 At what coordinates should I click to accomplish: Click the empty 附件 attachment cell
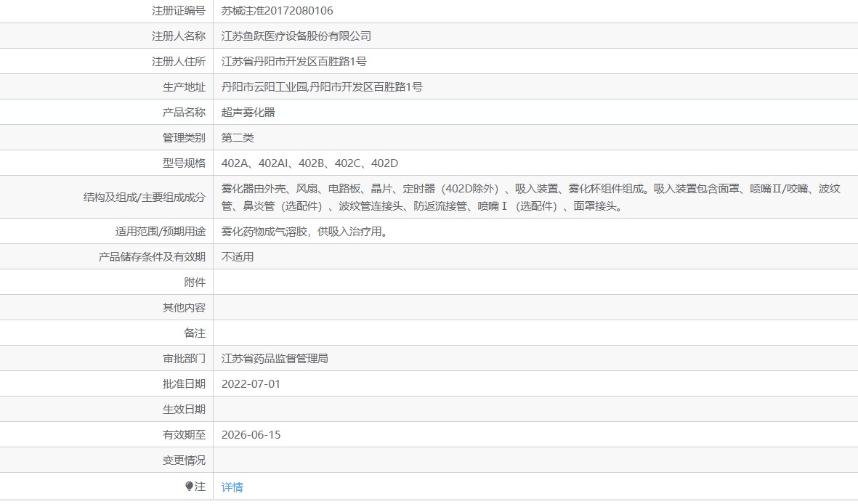point(535,283)
